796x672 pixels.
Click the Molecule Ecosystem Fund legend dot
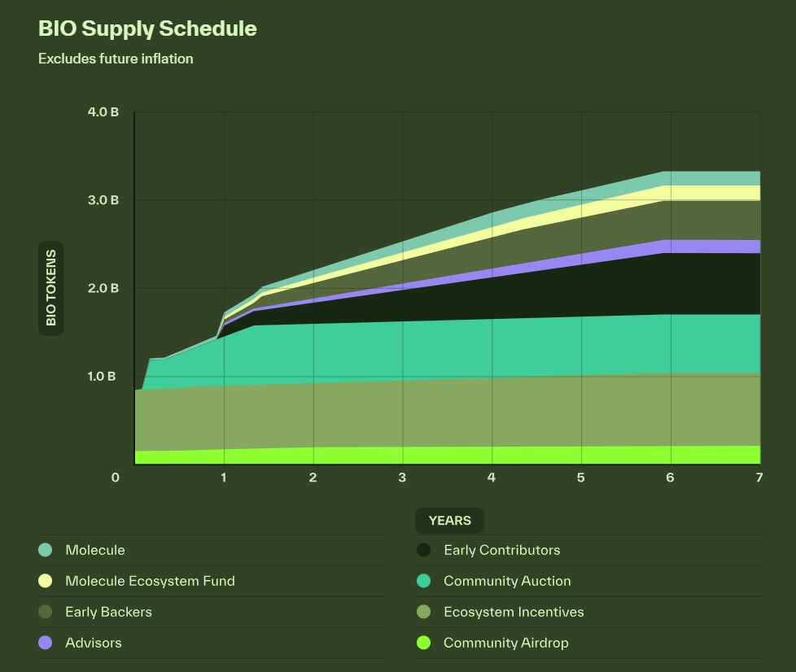[x=45, y=581]
